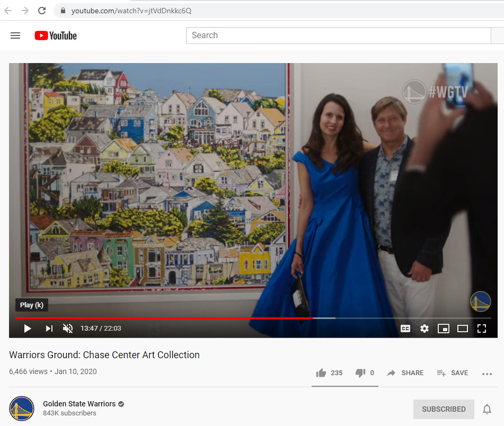
Task: Skip to the next video
Action: pos(49,329)
